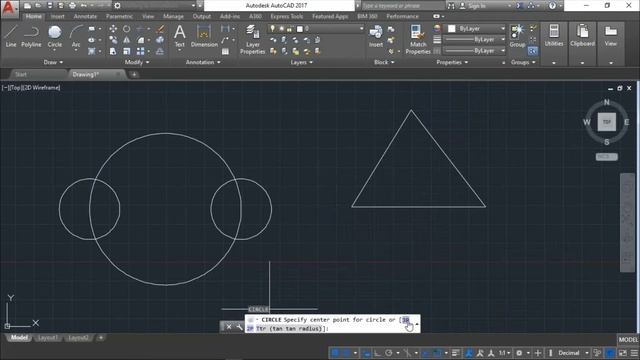Click the Explode tool icon

pyautogui.click(x=160, y=40)
